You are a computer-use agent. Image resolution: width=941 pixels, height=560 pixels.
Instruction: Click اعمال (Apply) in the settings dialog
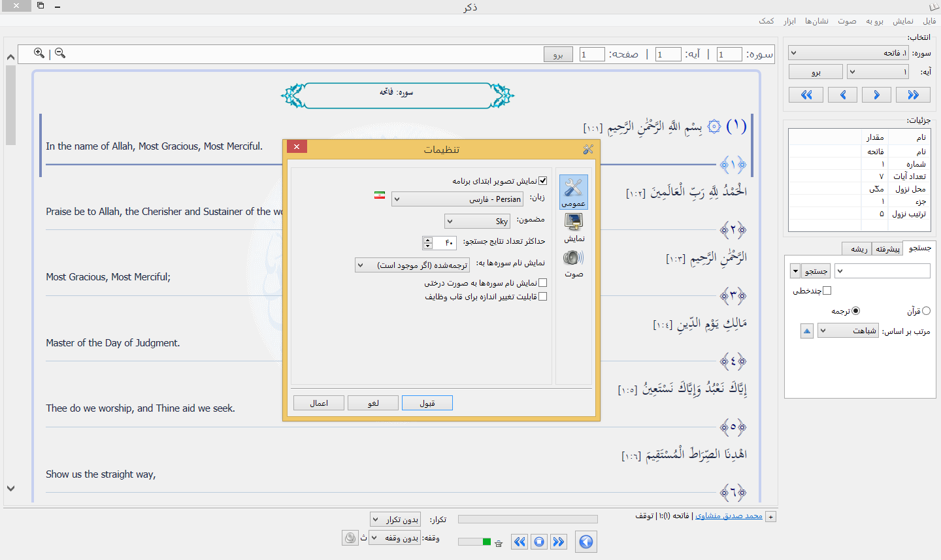(x=319, y=403)
